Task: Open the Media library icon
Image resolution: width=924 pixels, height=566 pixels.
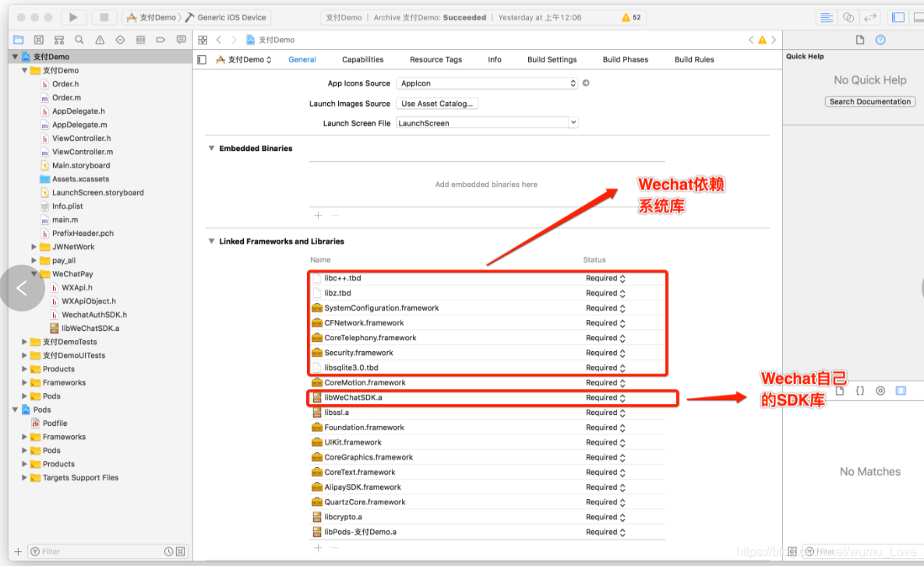Action: [x=901, y=391]
